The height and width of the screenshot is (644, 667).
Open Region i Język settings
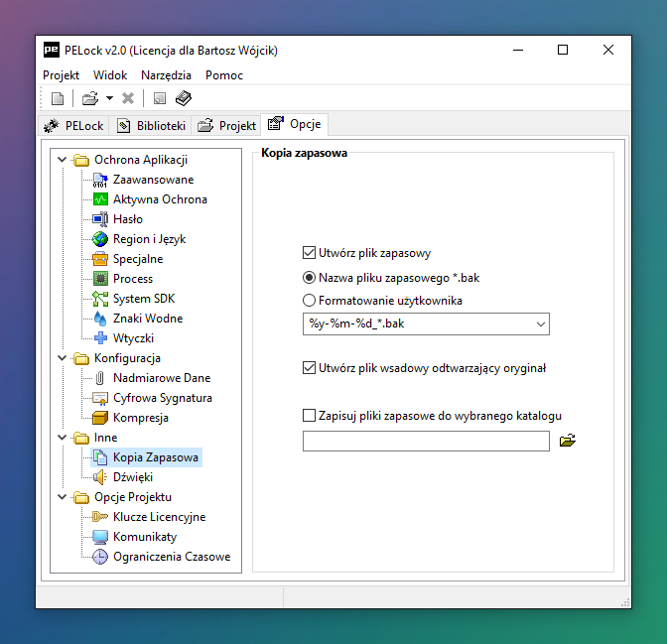(x=149, y=239)
